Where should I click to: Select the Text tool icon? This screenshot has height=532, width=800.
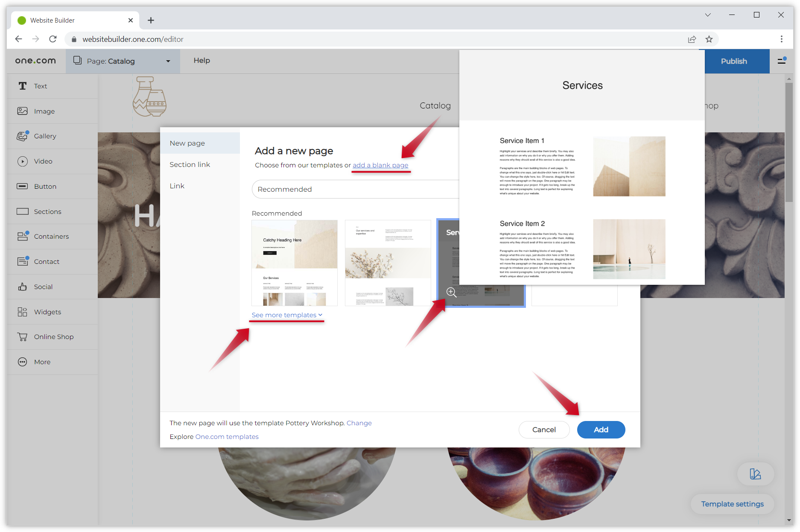[23, 86]
